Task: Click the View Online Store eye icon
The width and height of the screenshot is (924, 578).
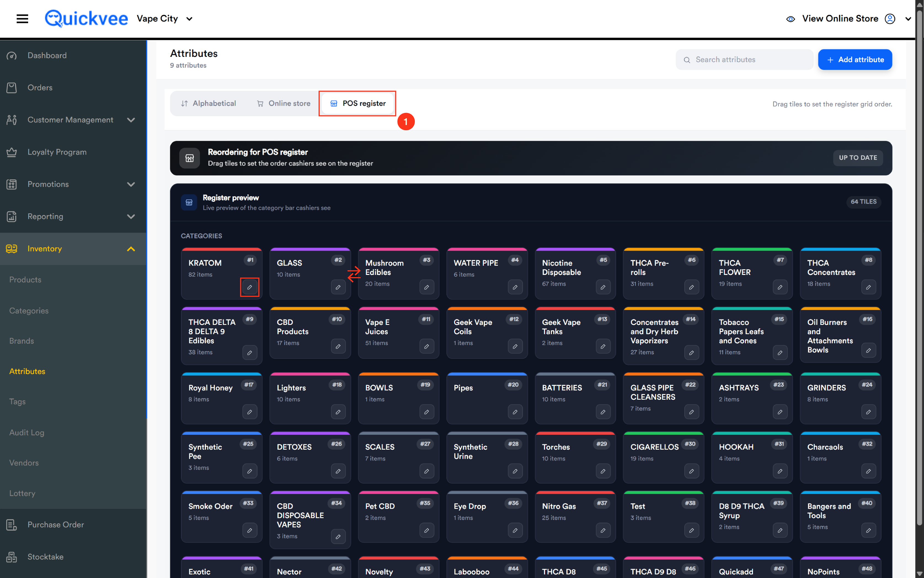Action: (790, 19)
